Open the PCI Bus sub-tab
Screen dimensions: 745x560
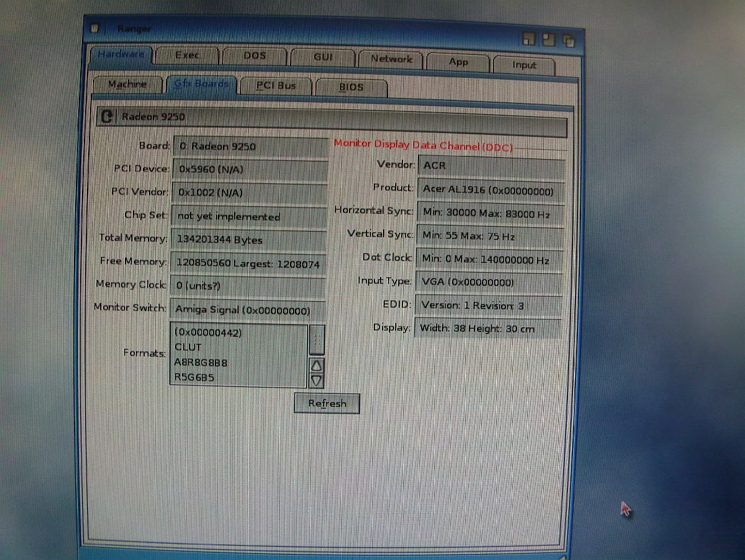point(276,86)
